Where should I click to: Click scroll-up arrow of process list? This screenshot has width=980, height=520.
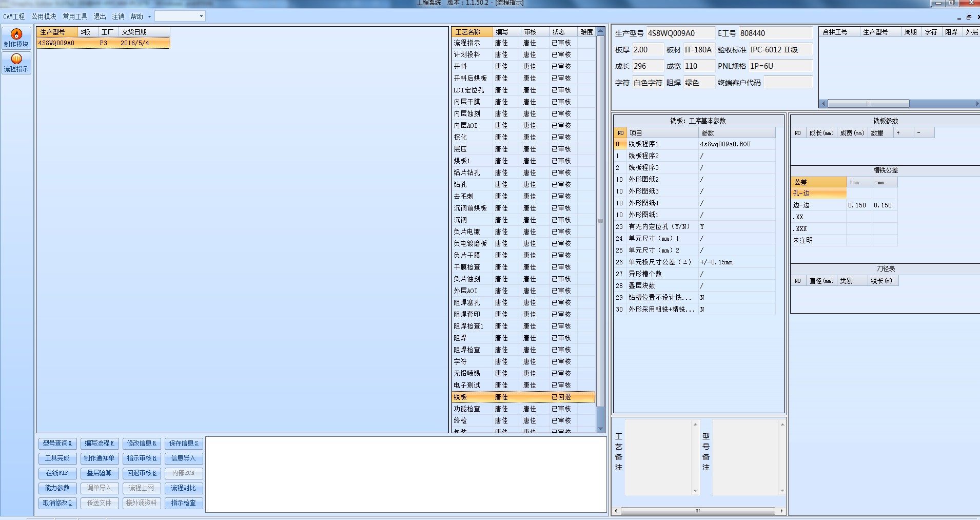pyautogui.click(x=600, y=31)
